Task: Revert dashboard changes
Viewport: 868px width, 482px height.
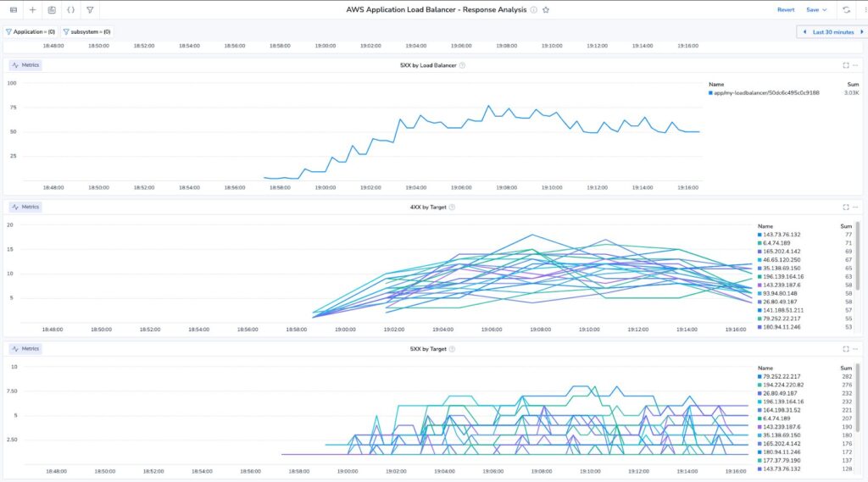Action: pyautogui.click(x=786, y=10)
